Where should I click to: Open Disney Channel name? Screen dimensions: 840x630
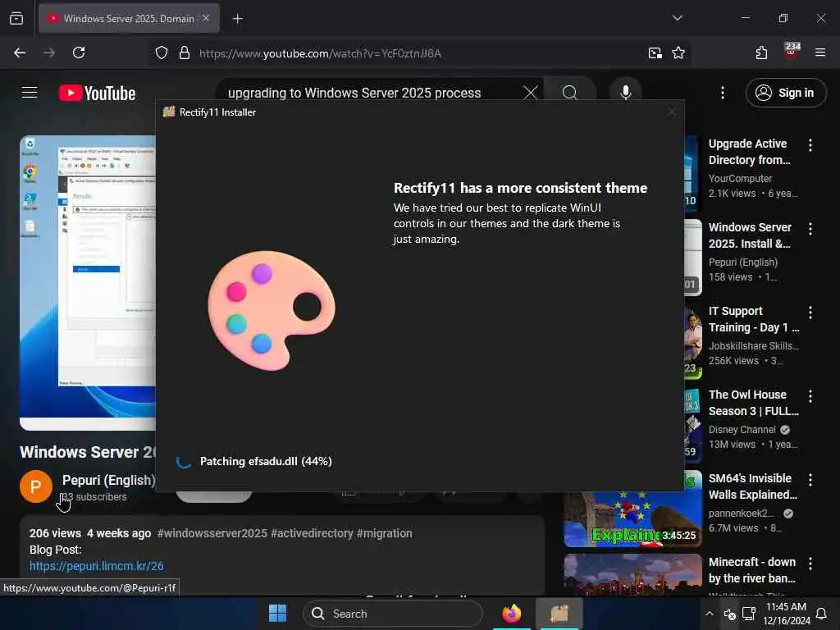(742, 430)
